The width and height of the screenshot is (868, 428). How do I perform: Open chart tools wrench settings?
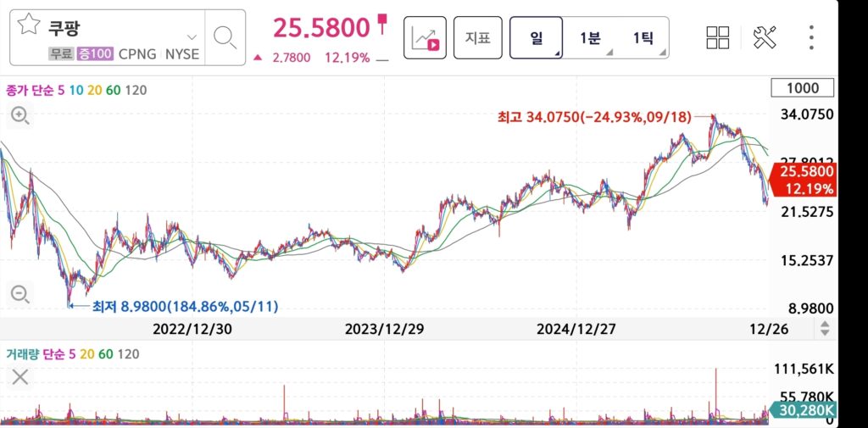pos(765,37)
